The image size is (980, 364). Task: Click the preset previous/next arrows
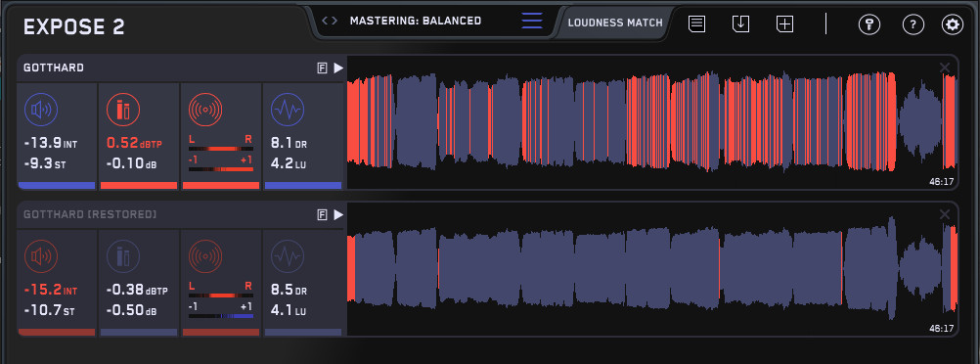click(330, 21)
